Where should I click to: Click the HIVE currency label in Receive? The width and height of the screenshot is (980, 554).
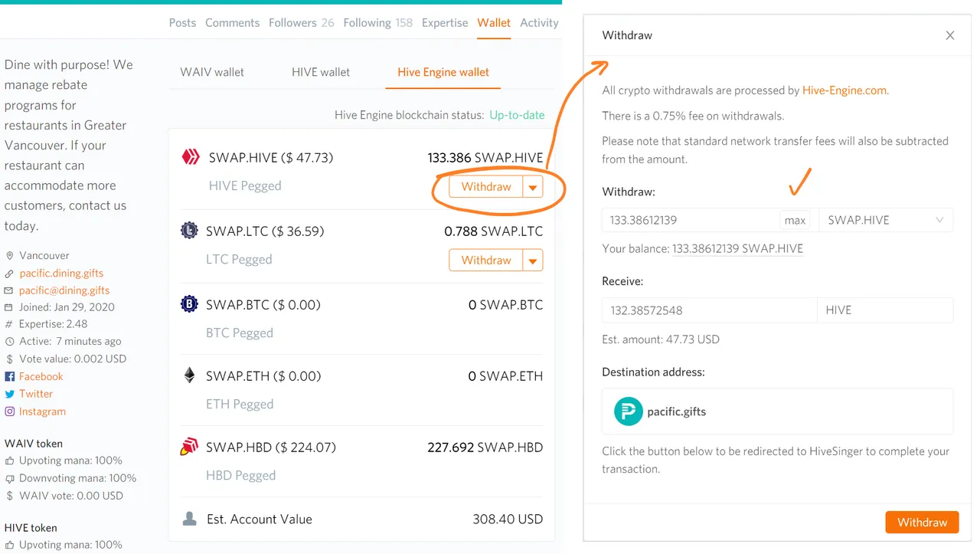[885, 310]
